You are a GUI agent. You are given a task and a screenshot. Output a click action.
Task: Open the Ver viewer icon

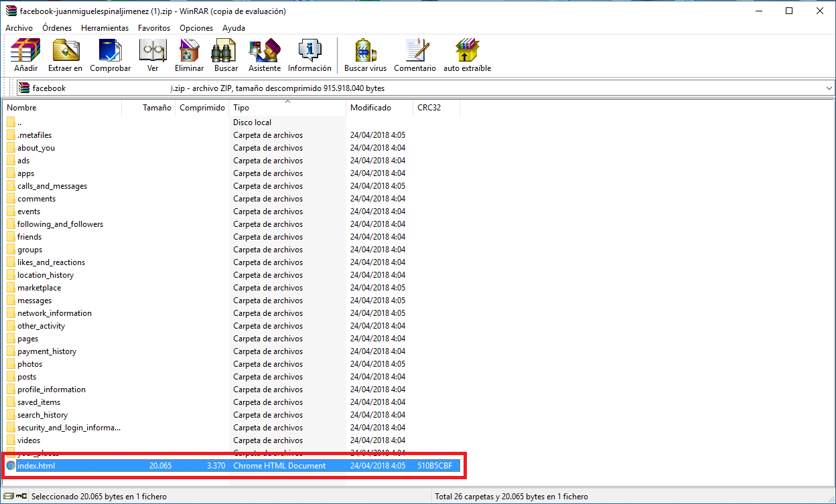[153, 50]
